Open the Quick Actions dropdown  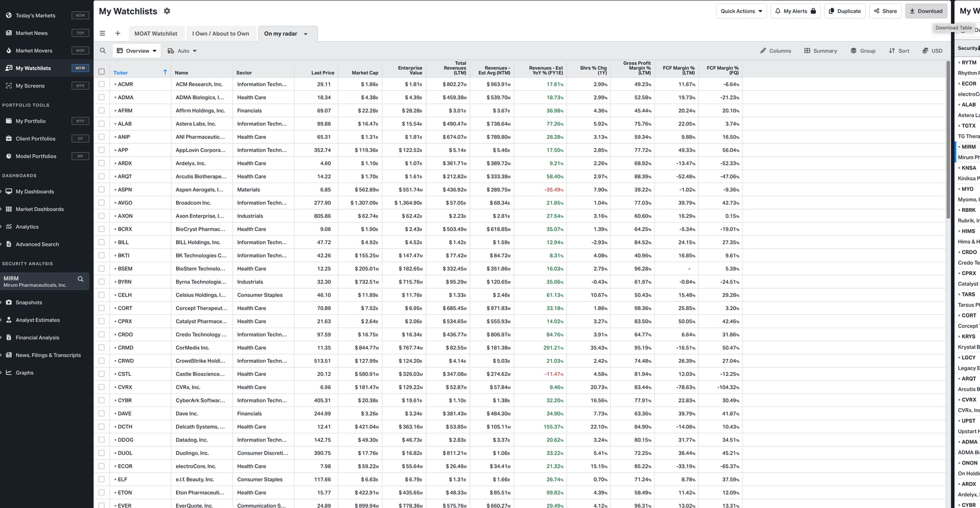pos(741,11)
